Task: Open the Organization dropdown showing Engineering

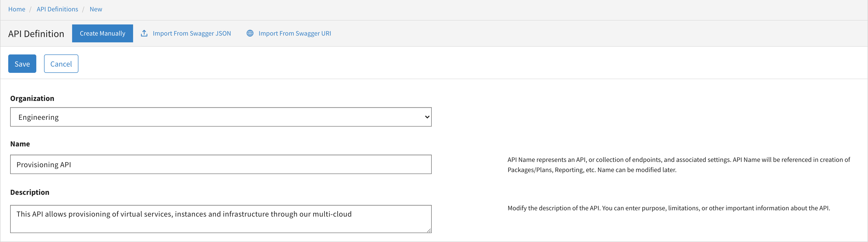Action: (221, 117)
